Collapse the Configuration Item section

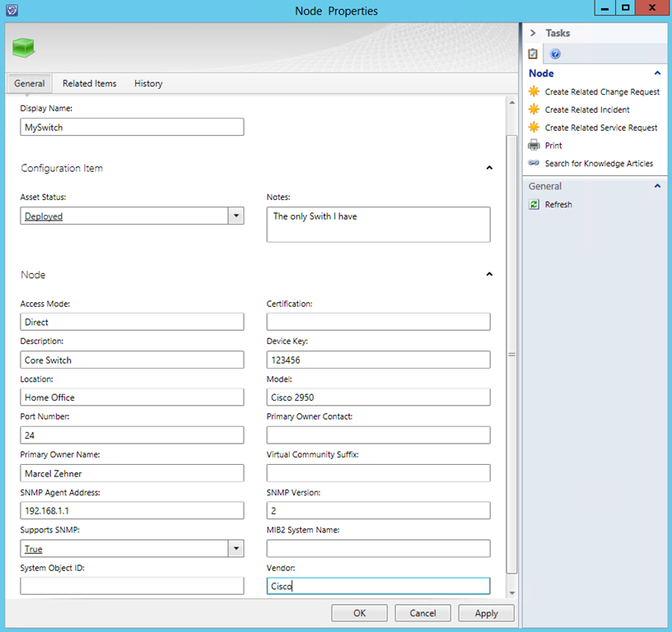[489, 168]
